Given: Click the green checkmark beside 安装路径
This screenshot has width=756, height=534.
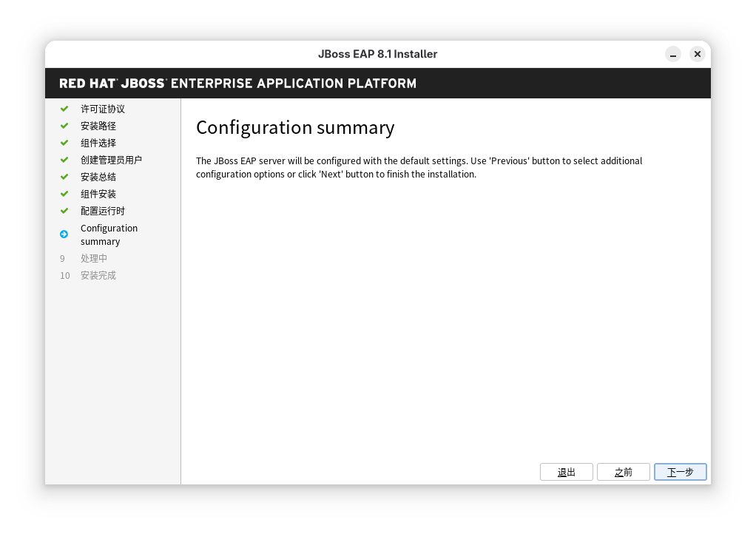Looking at the screenshot, I should click(x=64, y=126).
